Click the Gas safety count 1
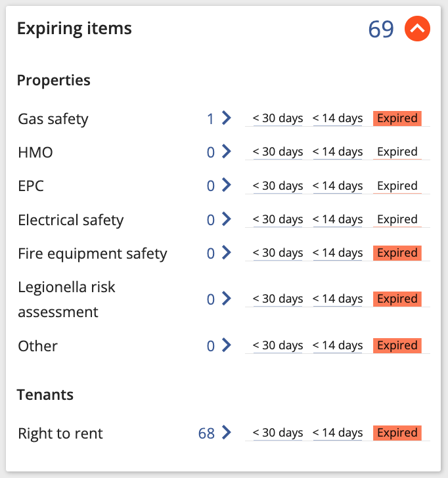Viewport: 448px width, 478px height. click(210, 119)
